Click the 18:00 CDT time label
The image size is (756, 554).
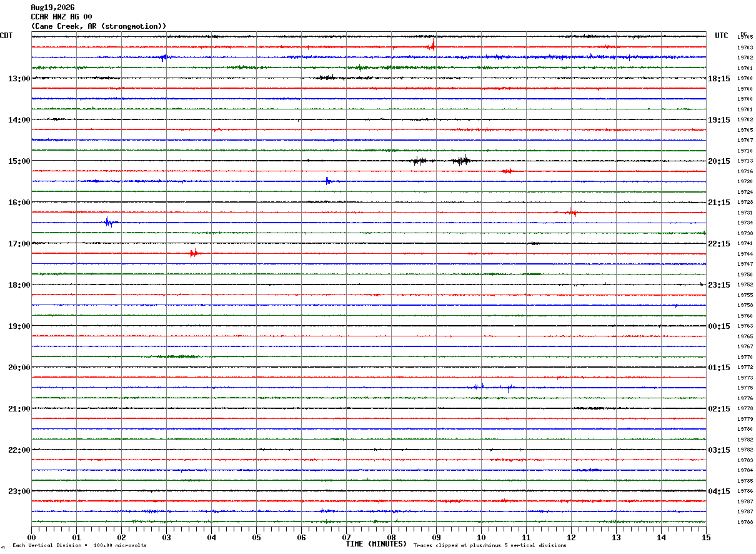[19, 285]
